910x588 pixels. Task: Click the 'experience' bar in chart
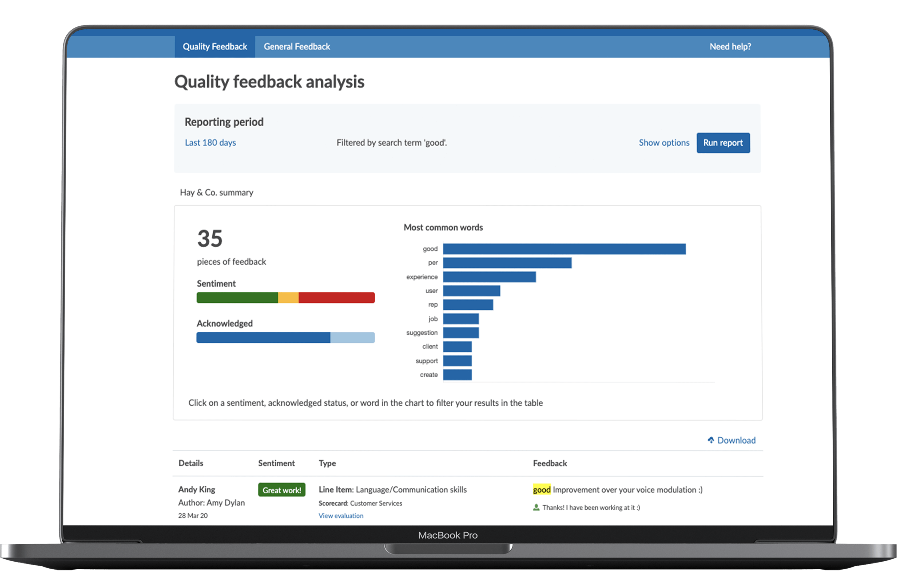tap(489, 277)
